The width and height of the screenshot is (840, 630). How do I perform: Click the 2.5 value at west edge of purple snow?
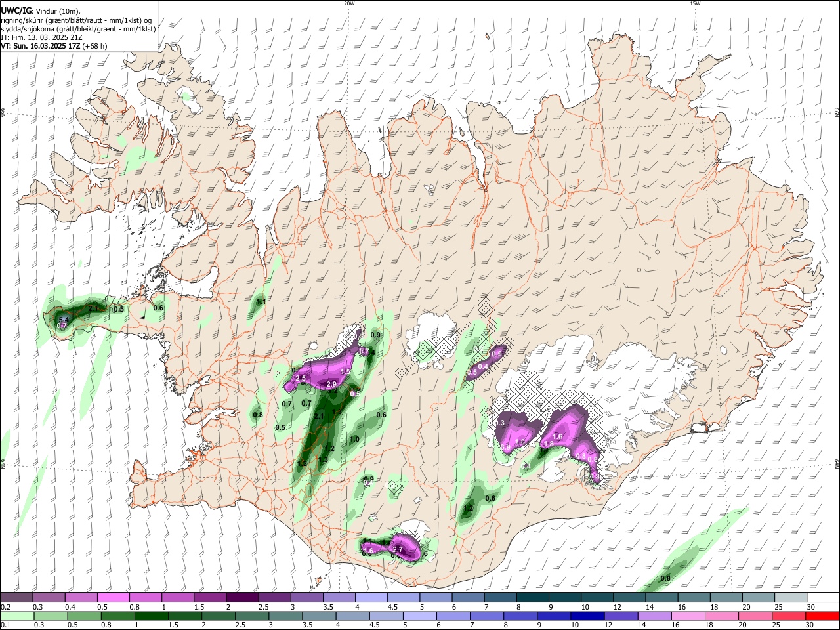point(301,378)
